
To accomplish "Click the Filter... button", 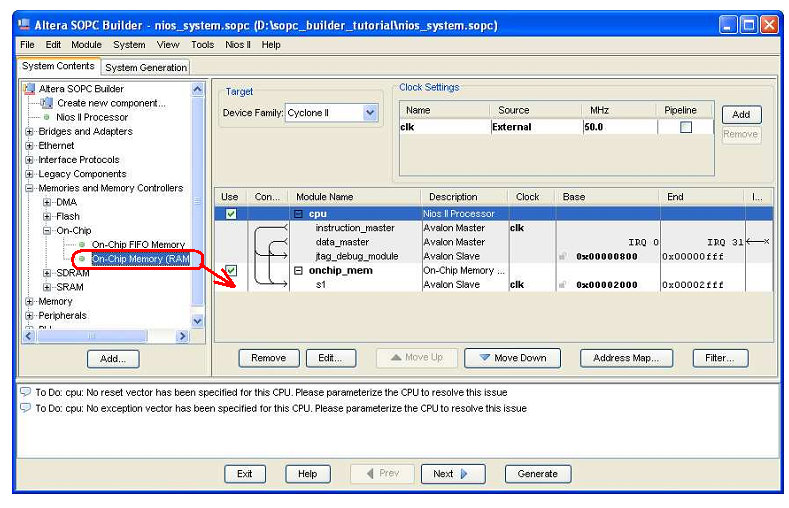I will (x=720, y=358).
